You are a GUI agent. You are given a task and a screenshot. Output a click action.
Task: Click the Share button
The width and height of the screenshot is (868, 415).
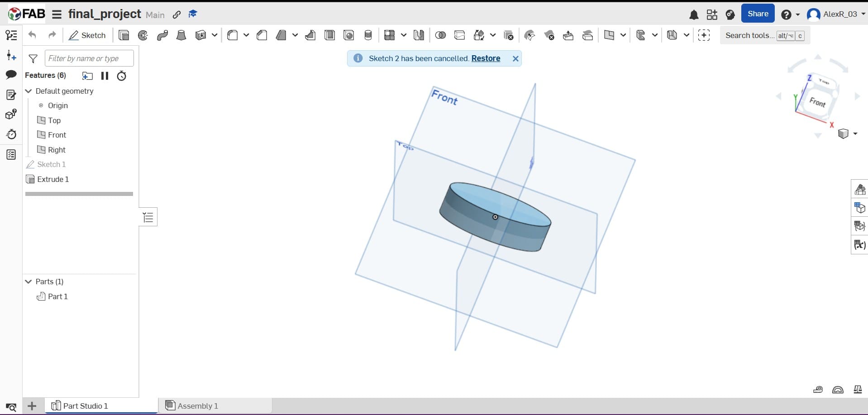757,13
